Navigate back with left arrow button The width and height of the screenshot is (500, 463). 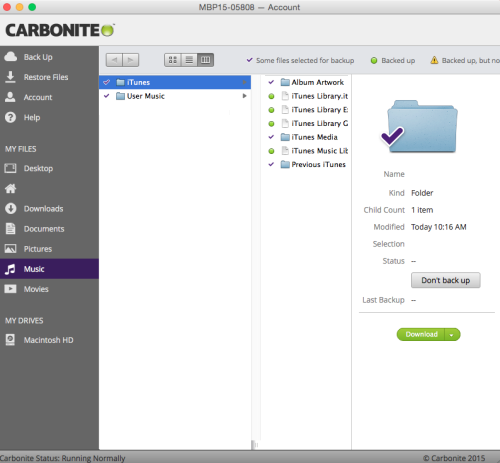(x=114, y=60)
